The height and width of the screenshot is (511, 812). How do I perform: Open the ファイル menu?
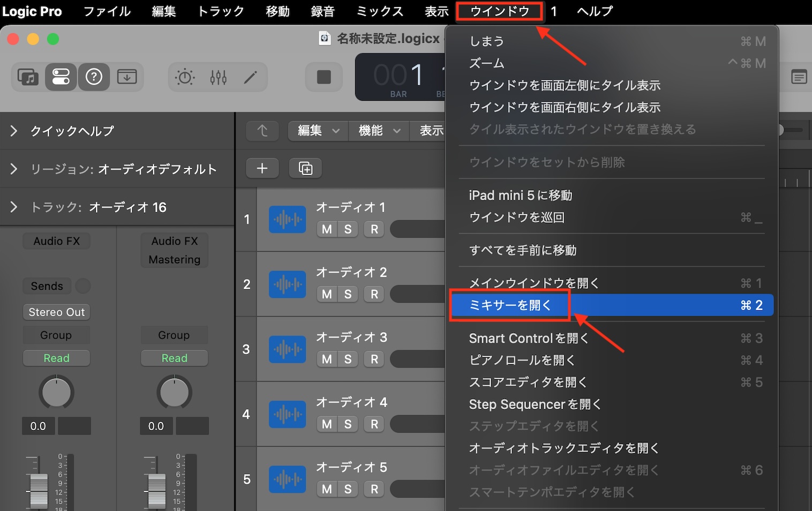[x=107, y=11]
